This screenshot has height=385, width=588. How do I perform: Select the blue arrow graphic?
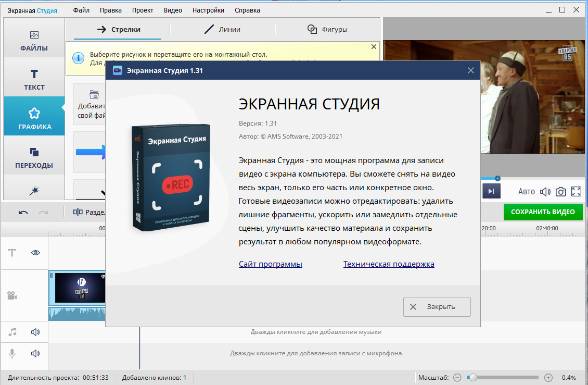(x=91, y=152)
